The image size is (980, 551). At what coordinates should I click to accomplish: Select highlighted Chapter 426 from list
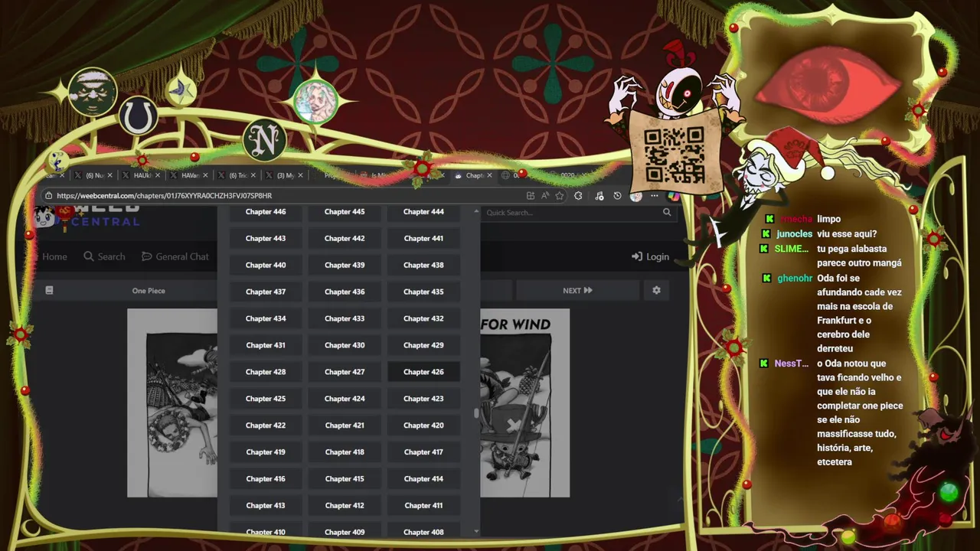(423, 372)
